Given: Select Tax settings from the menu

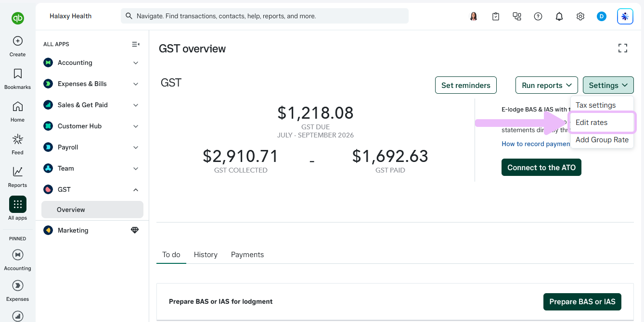Looking at the screenshot, I should point(595,105).
